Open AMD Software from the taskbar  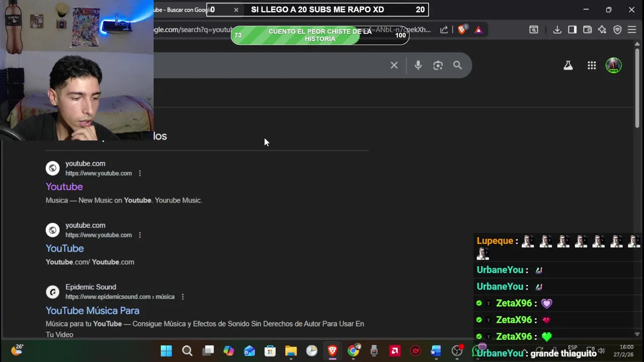tap(395, 351)
